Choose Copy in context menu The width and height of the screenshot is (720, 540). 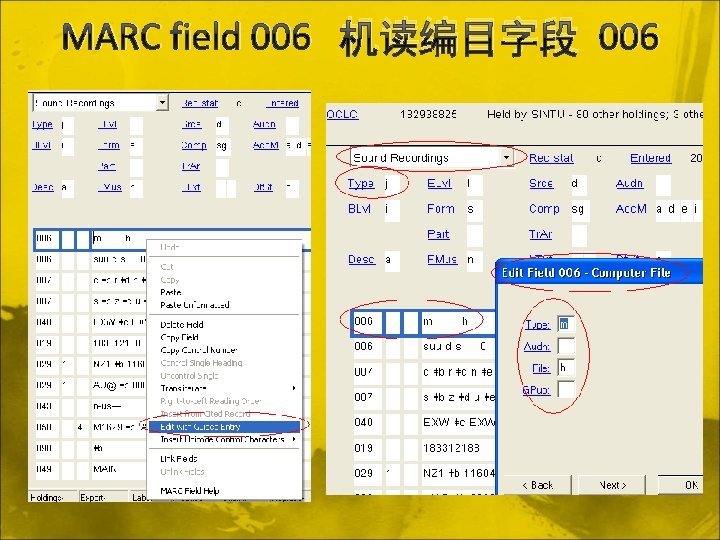pyautogui.click(x=224, y=279)
